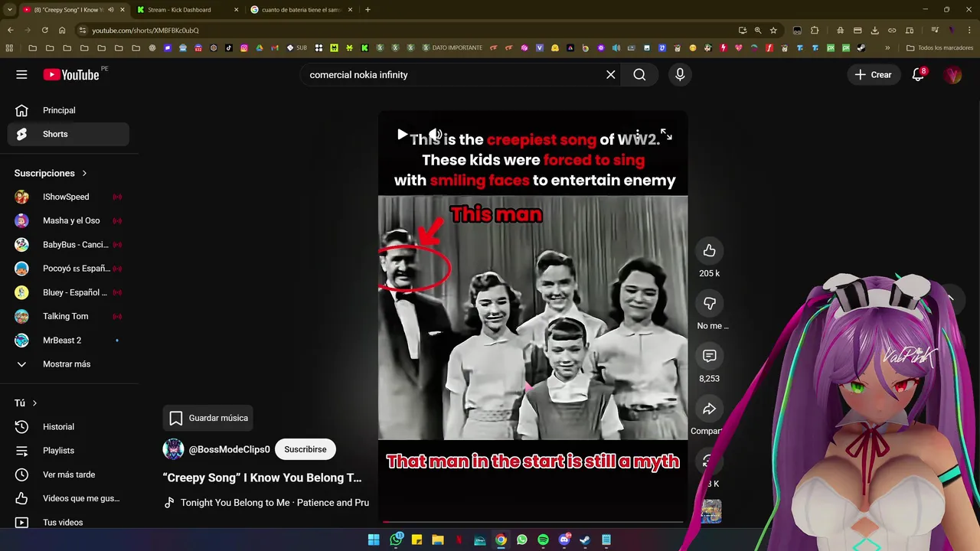This screenshot has height=551, width=980.
Task: Open the BabyBus subscription channel
Action: pos(69,244)
